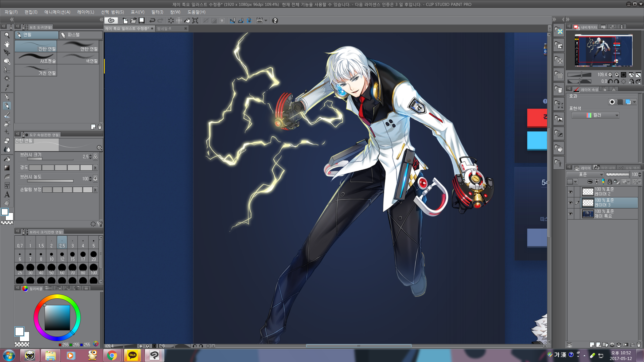This screenshot has height=362, width=644.
Task: Expand layer color options arrow
Action: pos(634,102)
